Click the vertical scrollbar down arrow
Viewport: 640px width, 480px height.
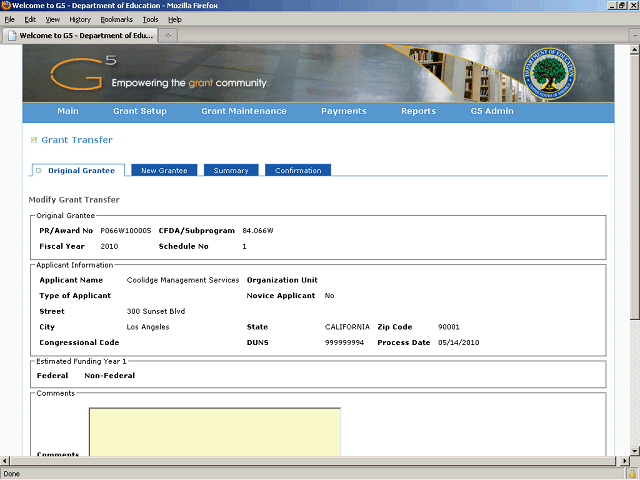[x=634, y=451]
